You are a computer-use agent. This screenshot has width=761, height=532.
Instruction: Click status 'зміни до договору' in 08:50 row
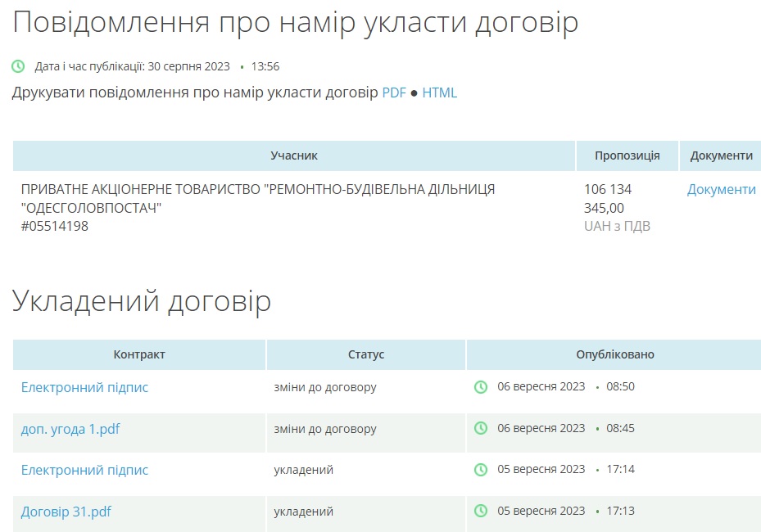click(x=325, y=387)
